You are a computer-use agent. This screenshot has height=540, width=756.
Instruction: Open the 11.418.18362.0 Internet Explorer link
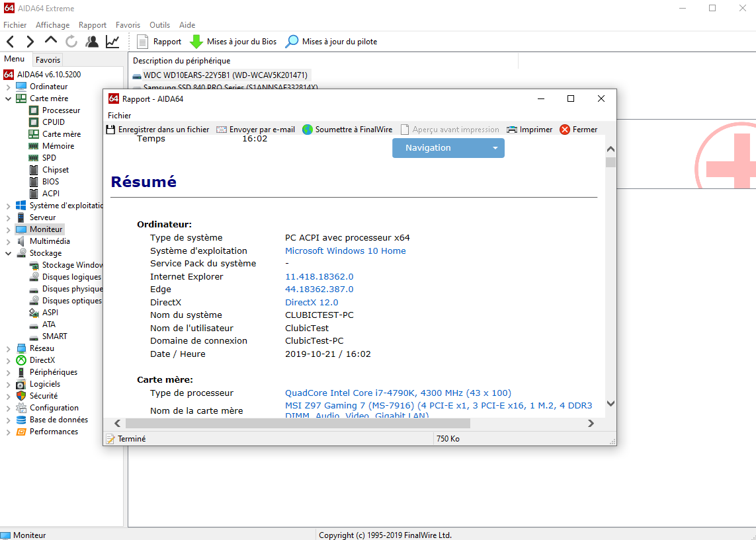pyautogui.click(x=319, y=277)
